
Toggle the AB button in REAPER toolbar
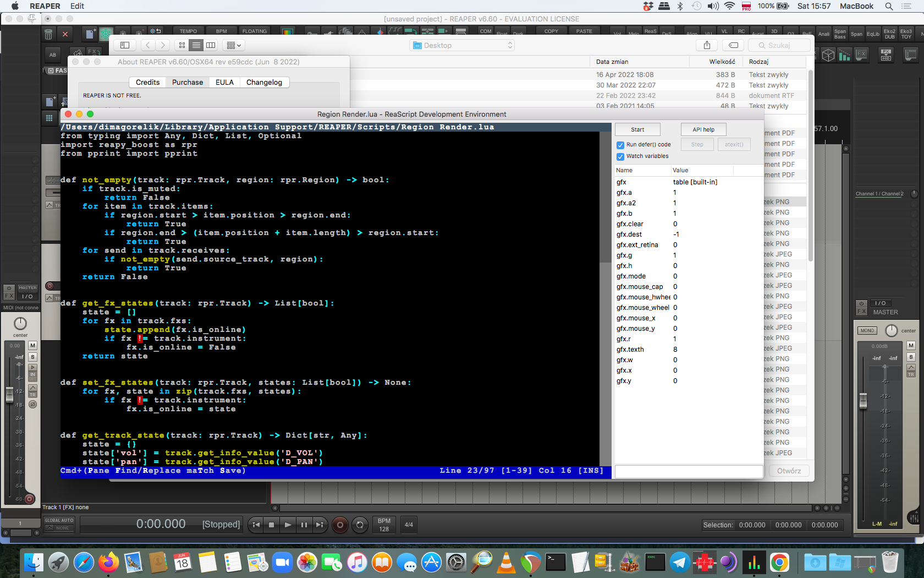point(53,54)
